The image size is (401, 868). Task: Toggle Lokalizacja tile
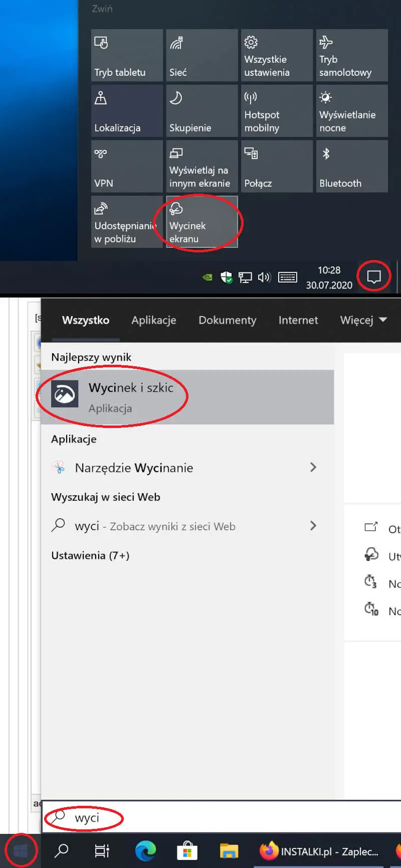click(x=127, y=110)
